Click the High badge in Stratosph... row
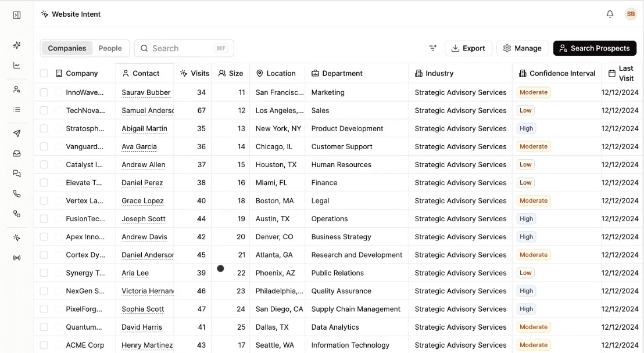The image size is (644, 353). tap(526, 128)
